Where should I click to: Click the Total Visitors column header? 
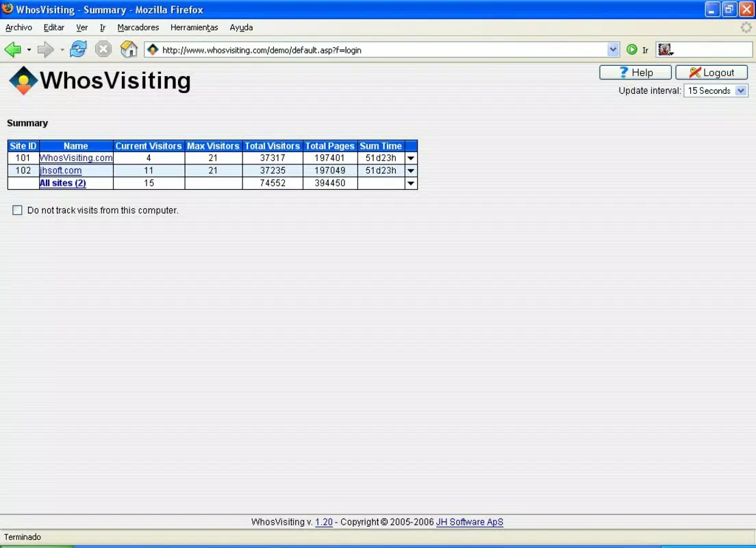(x=273, y=146)
